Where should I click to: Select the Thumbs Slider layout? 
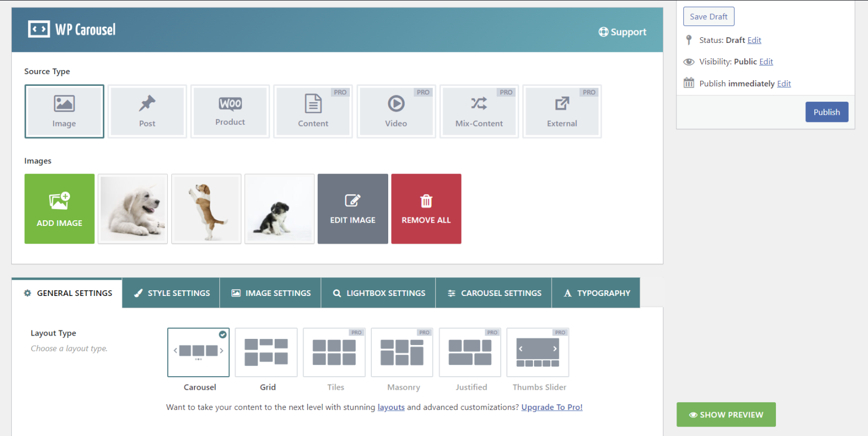tap(537, 352)
